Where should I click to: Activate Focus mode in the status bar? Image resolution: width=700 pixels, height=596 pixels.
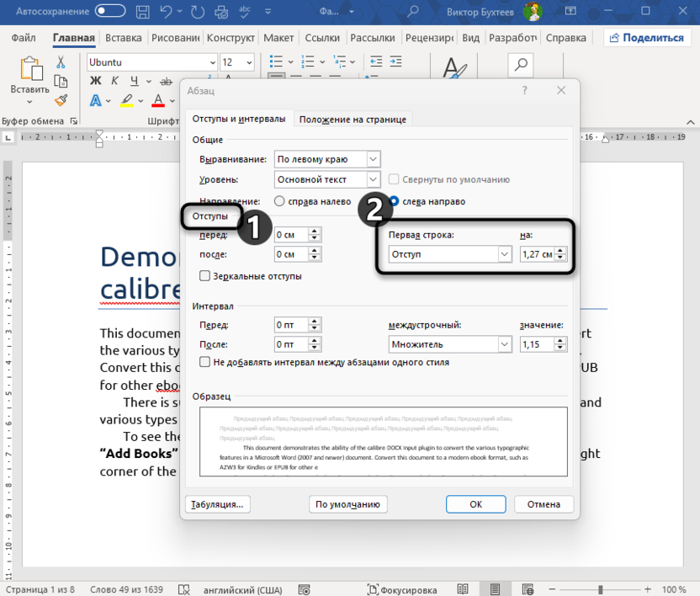coord(401,589)
